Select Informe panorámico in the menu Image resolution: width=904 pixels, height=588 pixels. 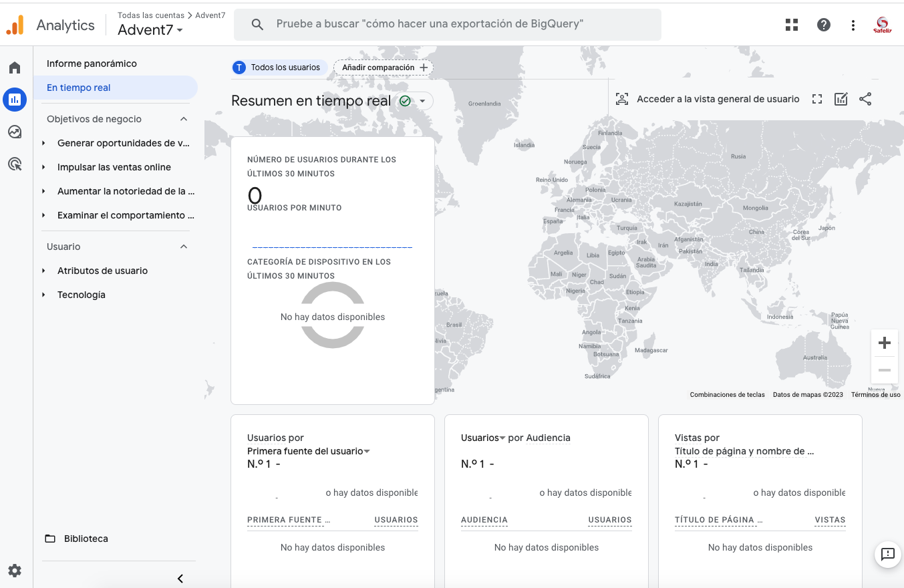92,63
